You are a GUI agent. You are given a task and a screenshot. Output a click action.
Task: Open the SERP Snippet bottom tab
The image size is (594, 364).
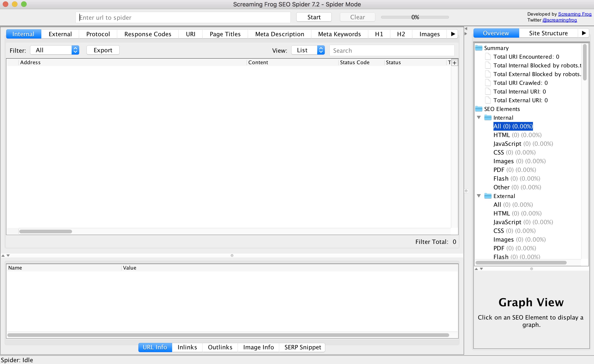click(x=303, y=347)
